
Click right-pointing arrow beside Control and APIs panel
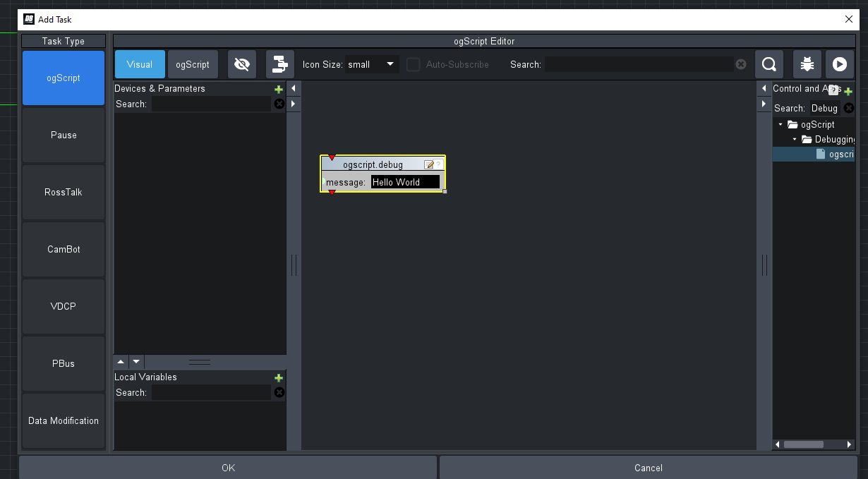pyautogui.click(x=764, y=104)
